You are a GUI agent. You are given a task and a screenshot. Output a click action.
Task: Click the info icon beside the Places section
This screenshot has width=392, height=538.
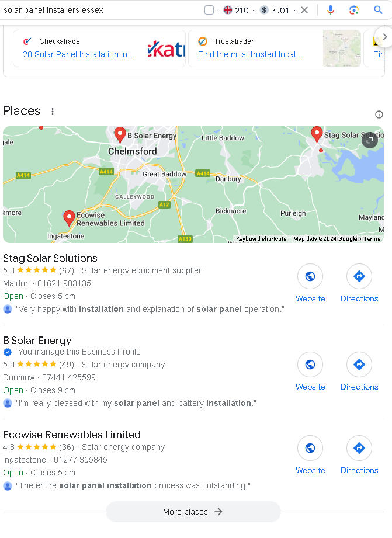(379, 114)
